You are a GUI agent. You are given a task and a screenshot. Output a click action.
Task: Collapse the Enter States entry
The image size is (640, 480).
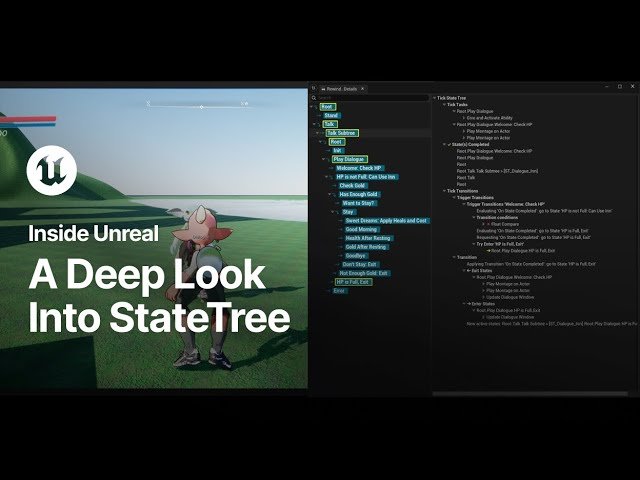464,304
